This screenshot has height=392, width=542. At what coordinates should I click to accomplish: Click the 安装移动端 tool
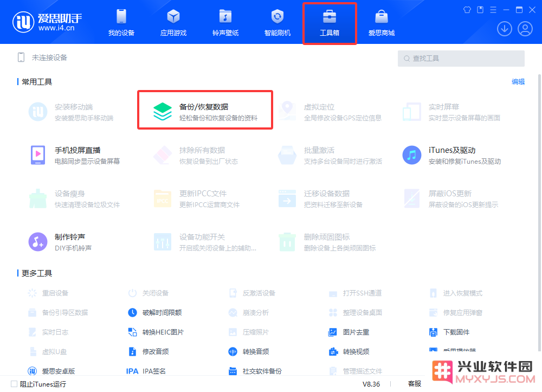71,112
